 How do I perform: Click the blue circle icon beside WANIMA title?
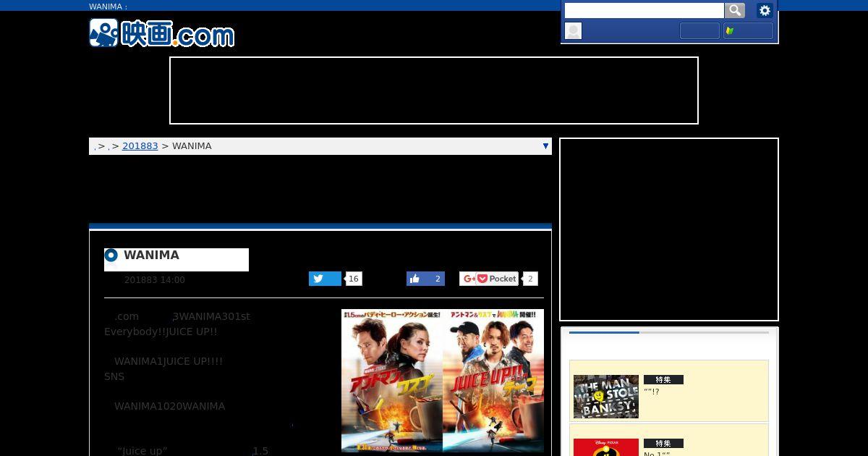[x=111, y=256]
